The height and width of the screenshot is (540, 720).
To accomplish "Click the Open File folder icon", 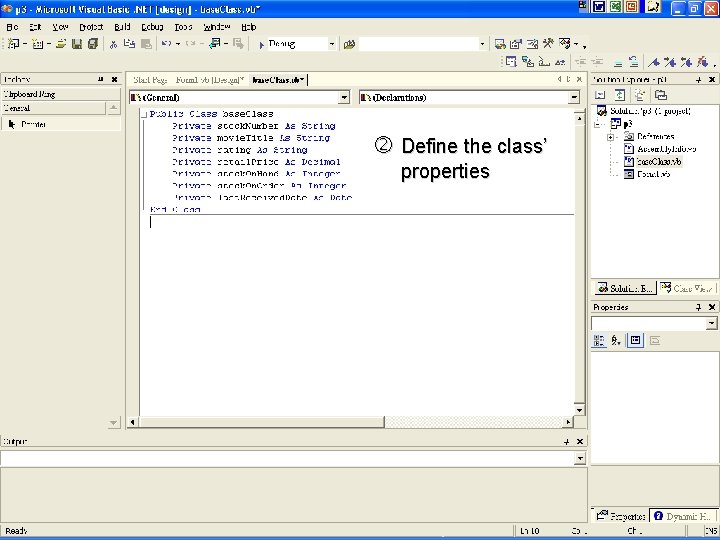I will [x=61, y=44].
